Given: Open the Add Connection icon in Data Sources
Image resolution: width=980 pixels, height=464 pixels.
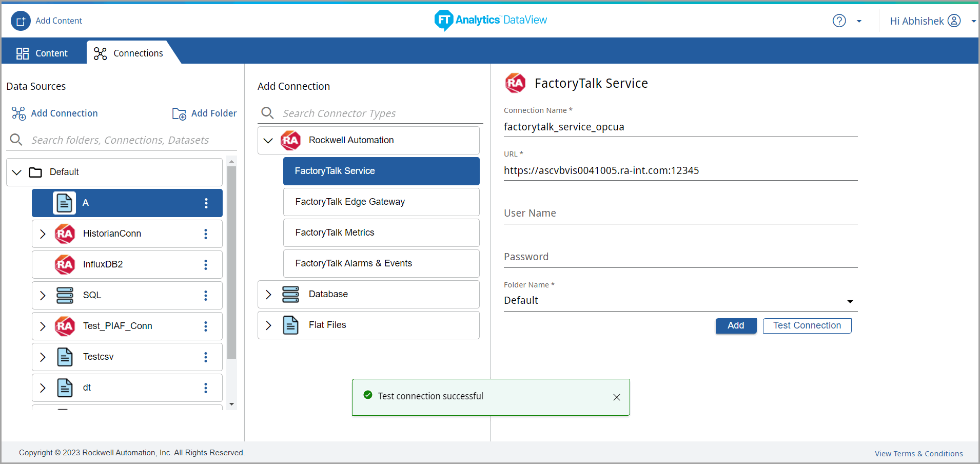Looking at the screenshot, I should pos(18,113).
